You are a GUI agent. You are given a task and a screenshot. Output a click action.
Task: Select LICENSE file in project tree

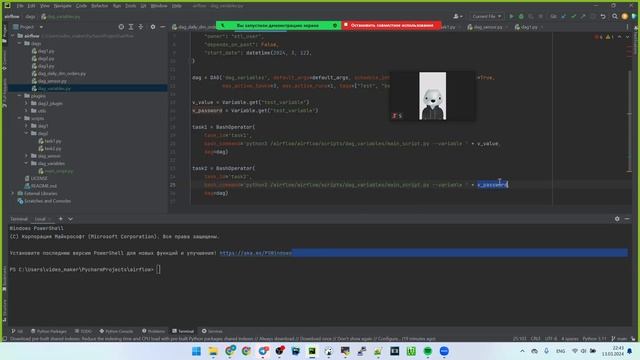39,178
